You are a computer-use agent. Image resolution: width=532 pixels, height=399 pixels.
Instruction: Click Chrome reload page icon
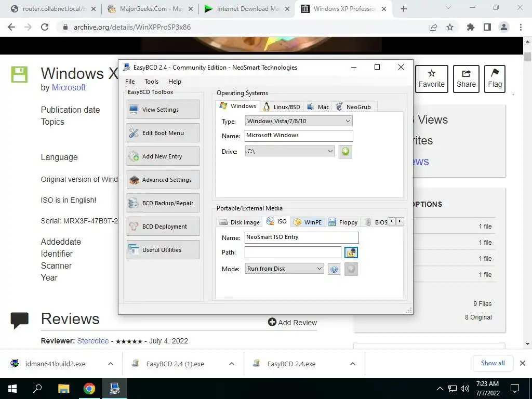tap(45, 27)
